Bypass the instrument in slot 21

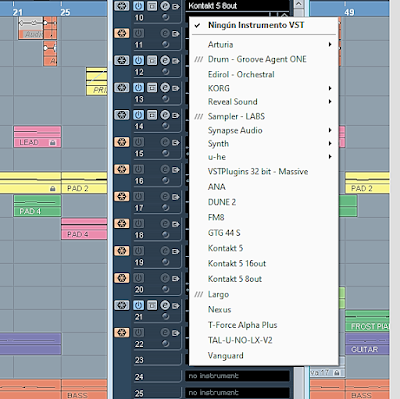[x=152, y=305]
